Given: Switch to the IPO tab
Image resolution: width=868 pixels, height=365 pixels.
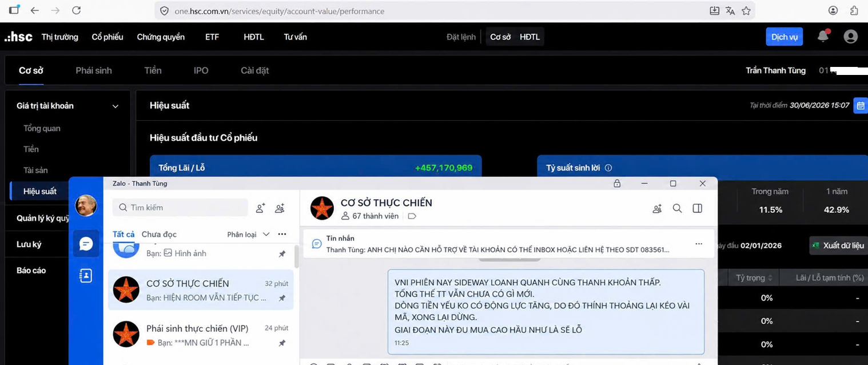Looking at the screenshot, I should click(201, 70).
